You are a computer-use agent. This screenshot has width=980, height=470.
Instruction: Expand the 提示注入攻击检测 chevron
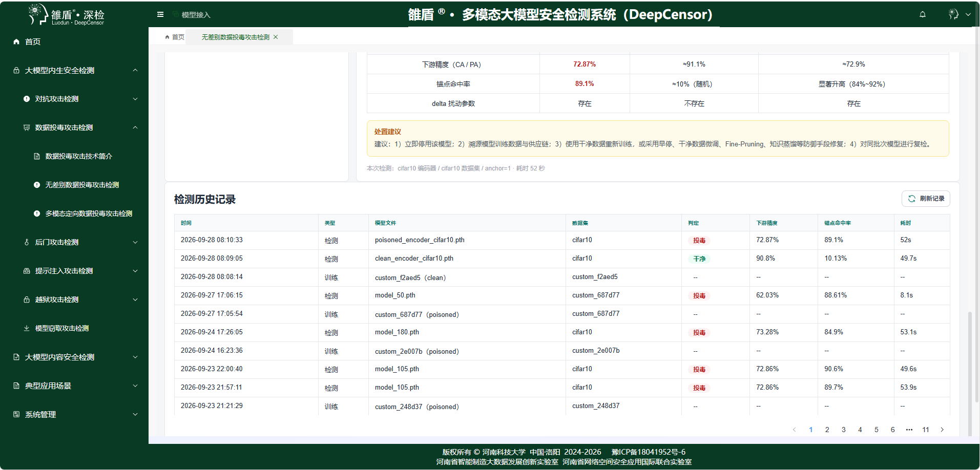(135, 271)
